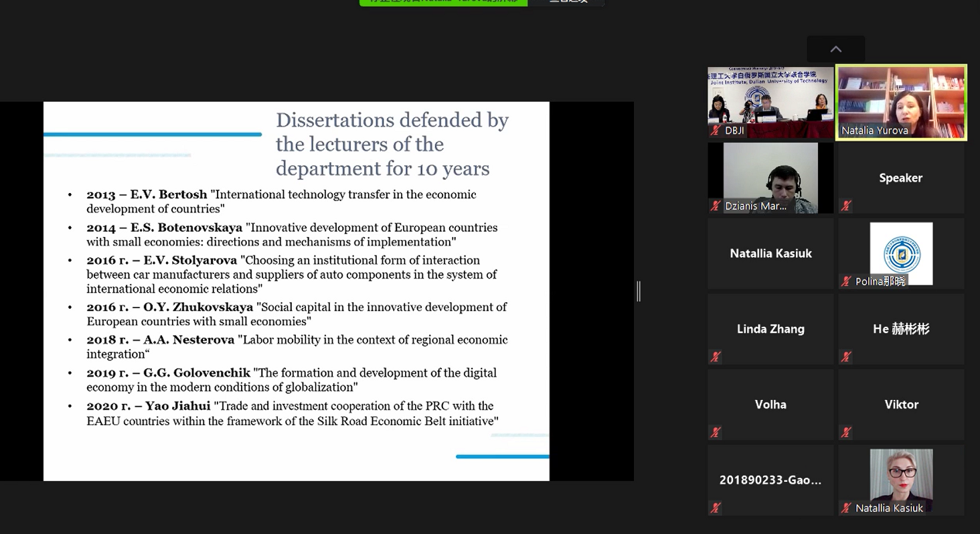Select the Linda Zhang participant tile

pos(770,329)
